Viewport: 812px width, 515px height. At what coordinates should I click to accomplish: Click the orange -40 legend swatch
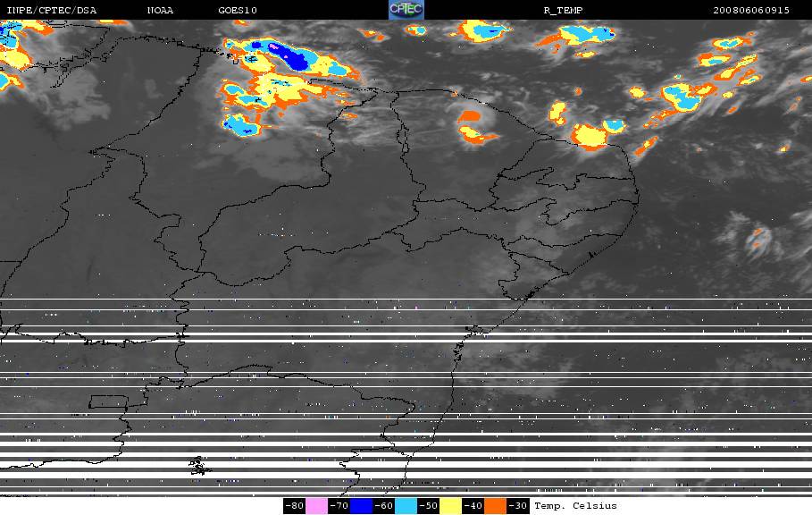pyautogui.click(x=495, y=506)
